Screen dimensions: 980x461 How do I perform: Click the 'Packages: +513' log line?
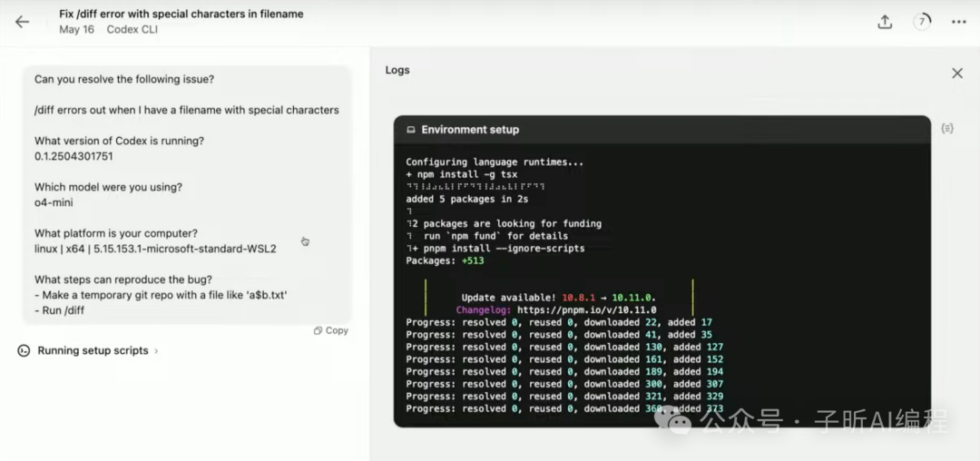(445, 260)
